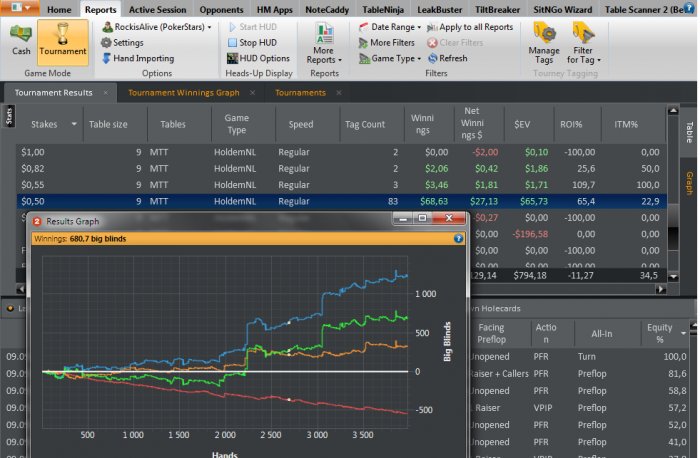Open the More Reports menu

click(323, 43)
